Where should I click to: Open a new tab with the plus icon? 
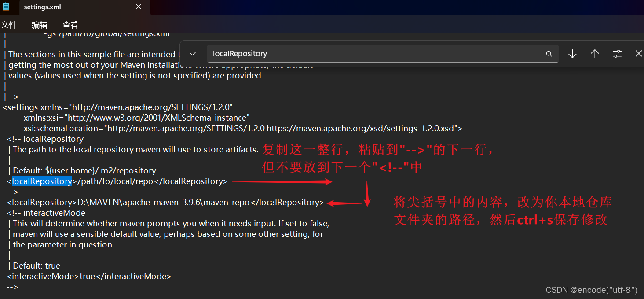pos(164,7)
